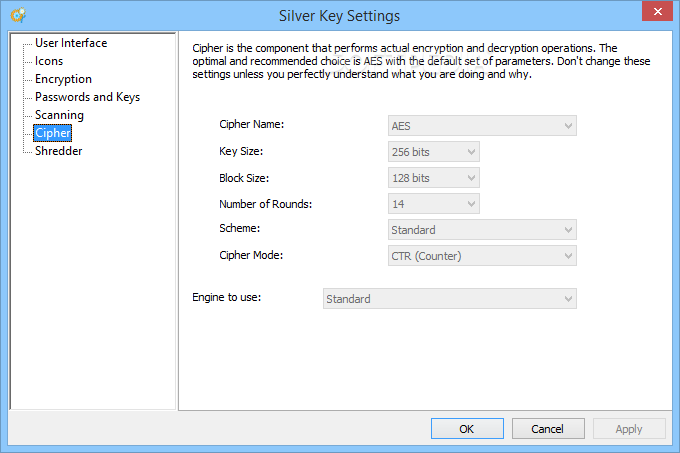The image size is (680, 453).
Task: Open Passwords and Keys settings
Action: click(x=88, y=97)
